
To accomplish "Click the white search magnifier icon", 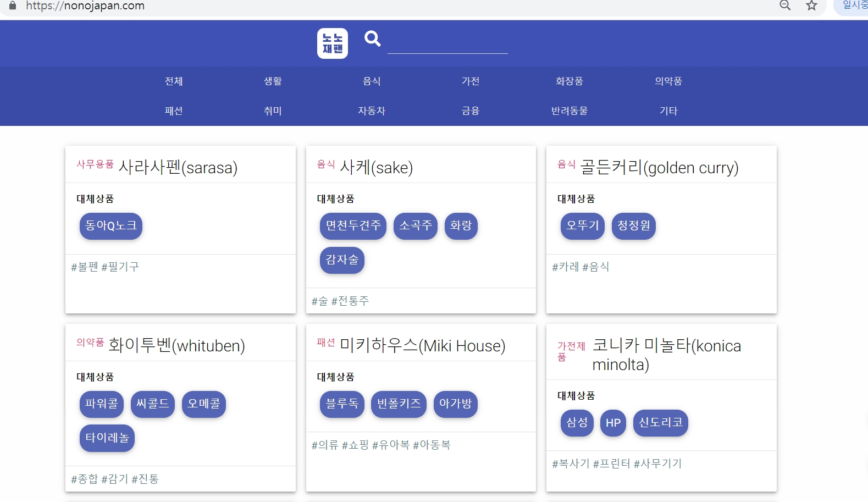I will (x=373, y=38).
